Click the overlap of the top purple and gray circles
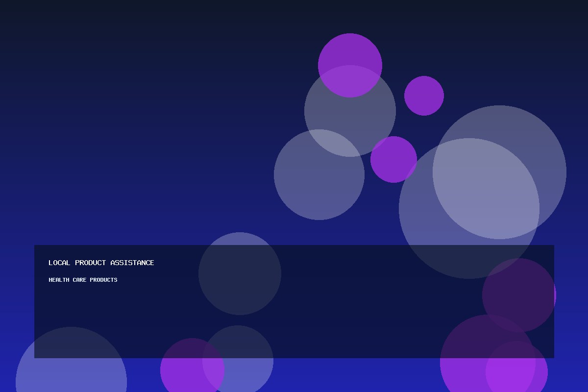The height and width of the screenshot is (392, 588). (350, 81)
